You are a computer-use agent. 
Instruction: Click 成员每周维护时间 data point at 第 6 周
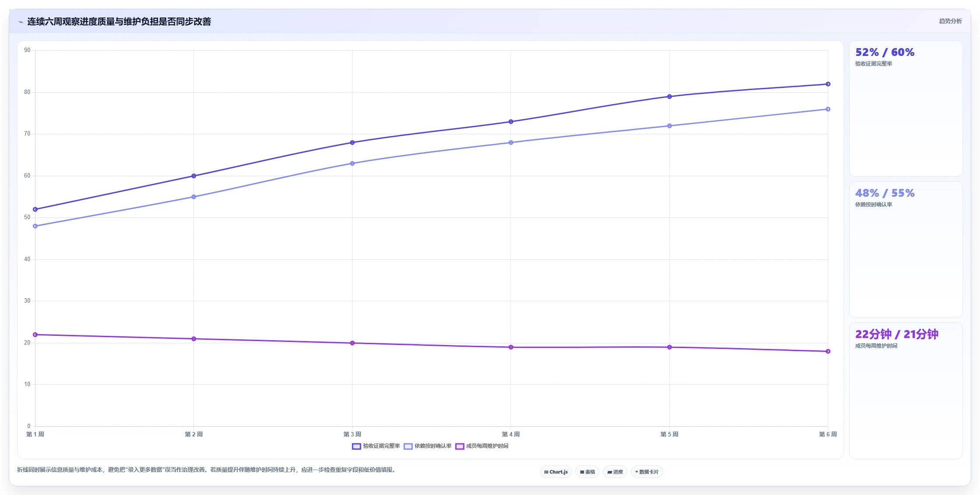pos(828,351)
